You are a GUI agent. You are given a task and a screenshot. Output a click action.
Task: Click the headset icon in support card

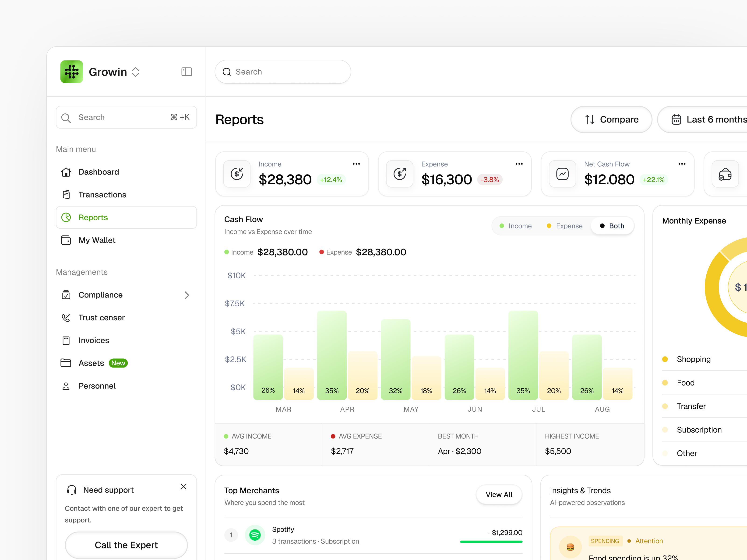(72, 490)
